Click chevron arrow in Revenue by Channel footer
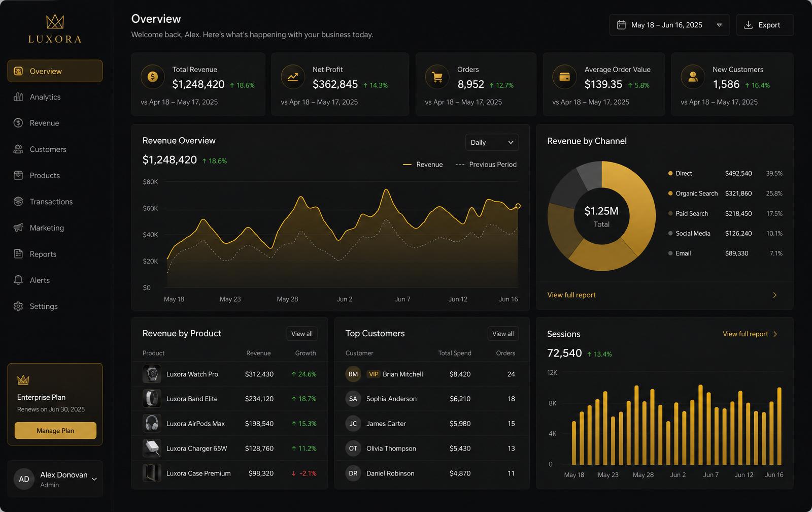 coord(775,295)
